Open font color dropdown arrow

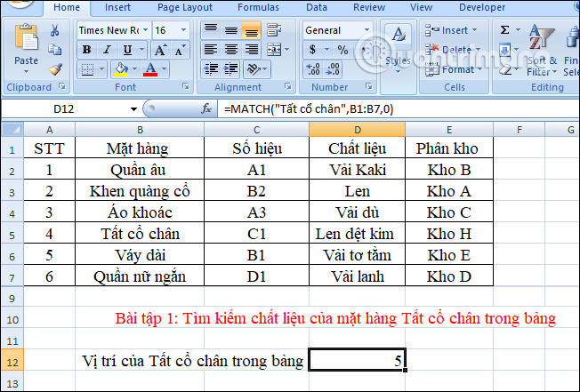[x=164, y=69]
